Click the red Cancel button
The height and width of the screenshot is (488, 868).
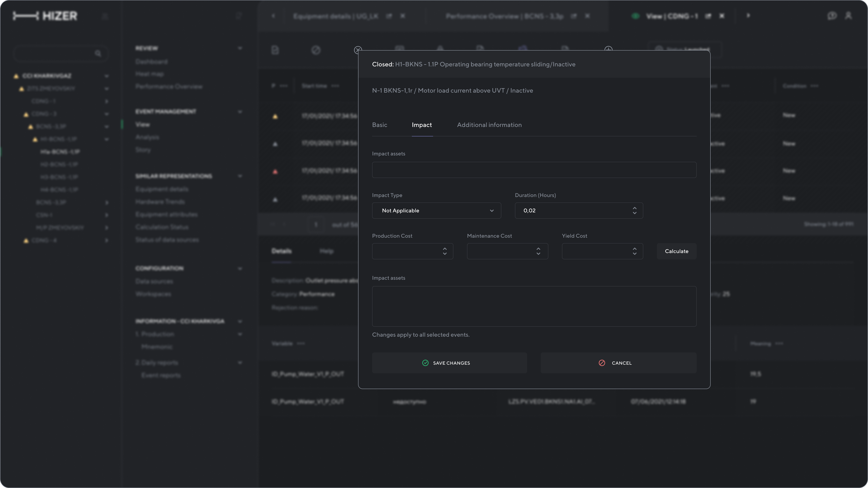[x=618, y=363]
